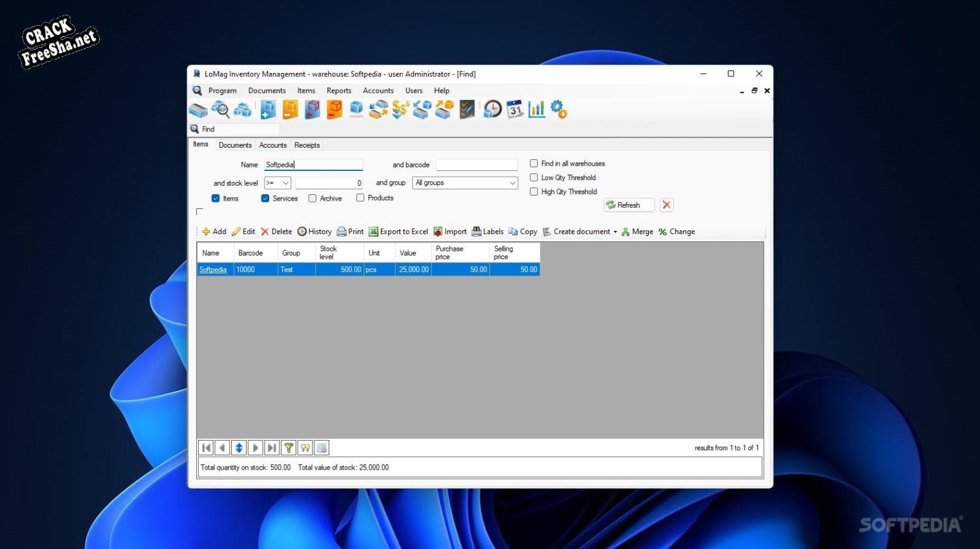The image size is (980, 549).
Task: Tick the Archive checkbox
Action: point(312,199)
